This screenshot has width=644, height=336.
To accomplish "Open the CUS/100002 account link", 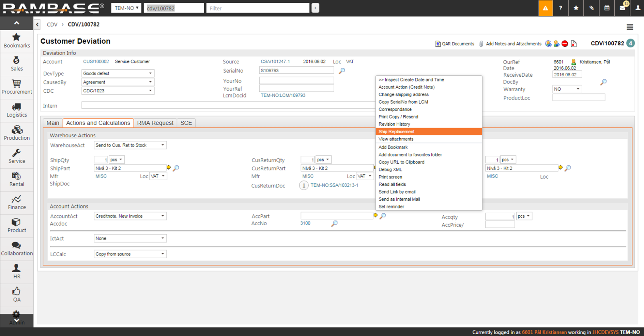I will [x=96, y=62].
